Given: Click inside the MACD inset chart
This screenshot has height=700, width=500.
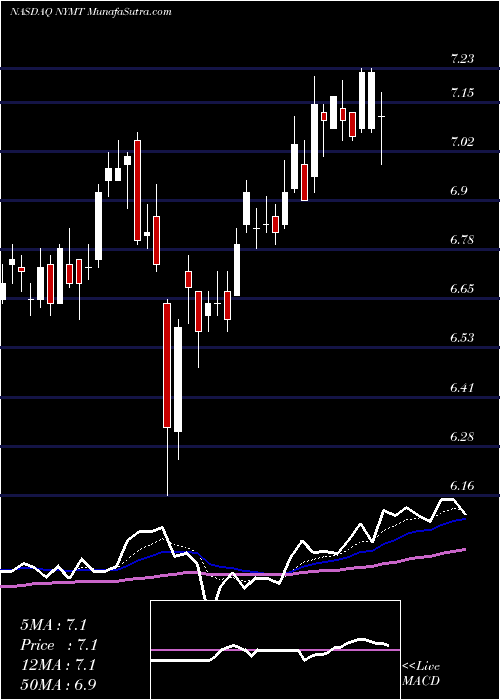Looking at the screenshot, I should point(275,650).
